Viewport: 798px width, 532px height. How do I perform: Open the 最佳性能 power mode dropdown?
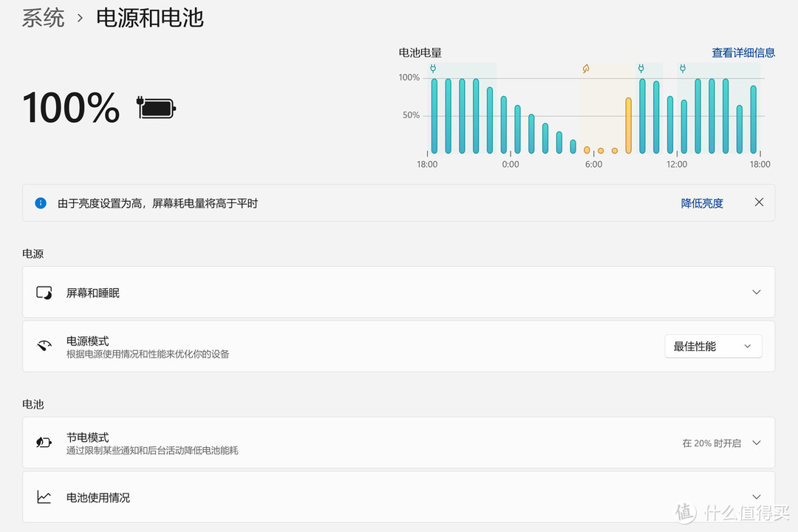point(712,346)
